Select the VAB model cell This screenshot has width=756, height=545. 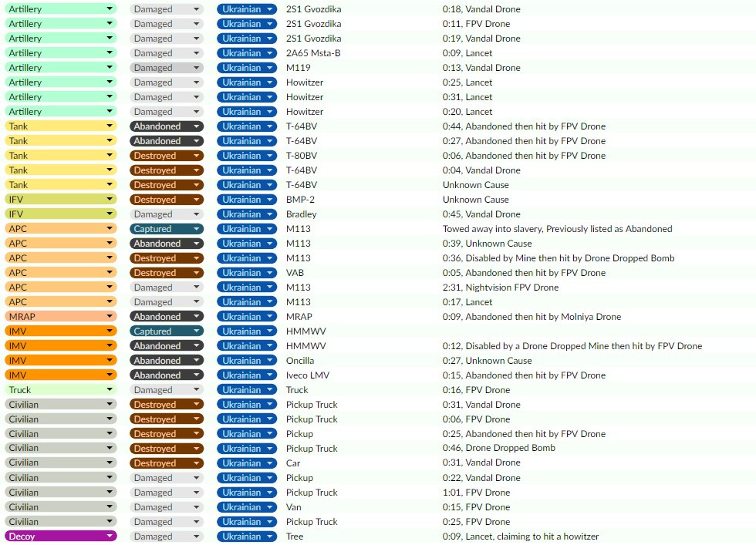(295, 273)
